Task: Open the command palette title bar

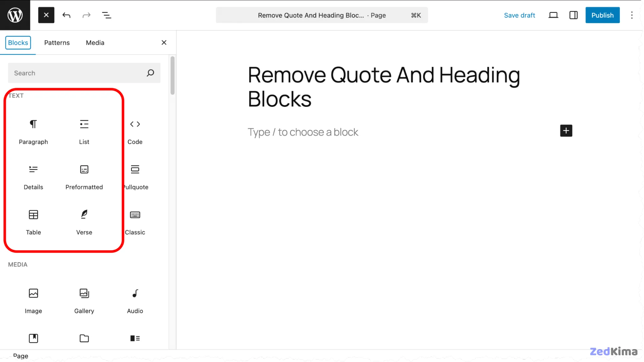Action: tap(322, 15)
